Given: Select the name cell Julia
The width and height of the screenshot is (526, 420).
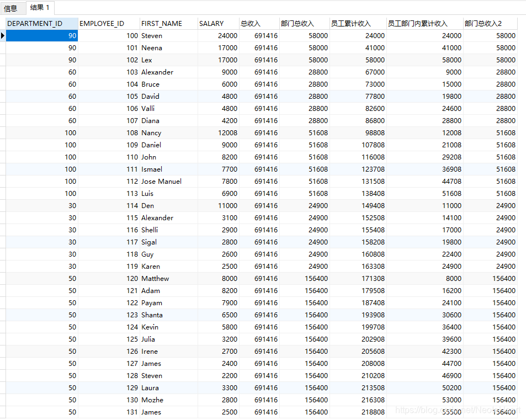Looking at the screenshot, I should (169, 339).
